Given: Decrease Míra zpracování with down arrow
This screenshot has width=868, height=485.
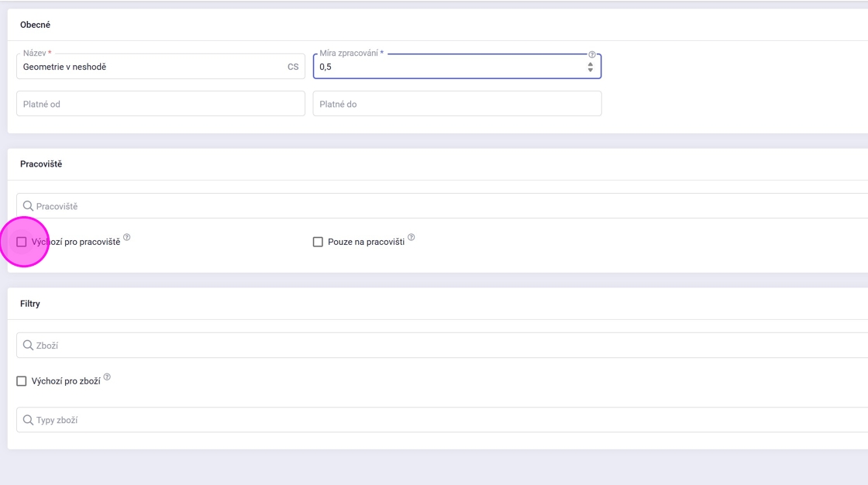Looking at the screenshot, I should coord(591,71).
